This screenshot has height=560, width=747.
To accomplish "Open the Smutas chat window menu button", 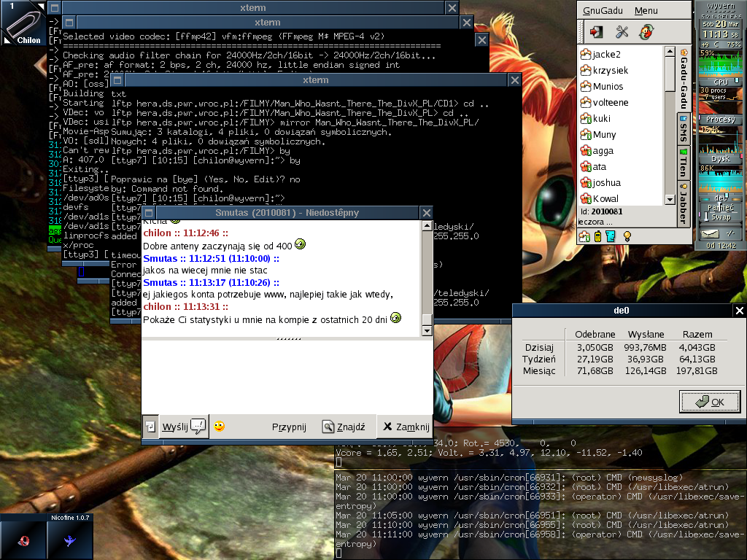I will tap(148, 212).
